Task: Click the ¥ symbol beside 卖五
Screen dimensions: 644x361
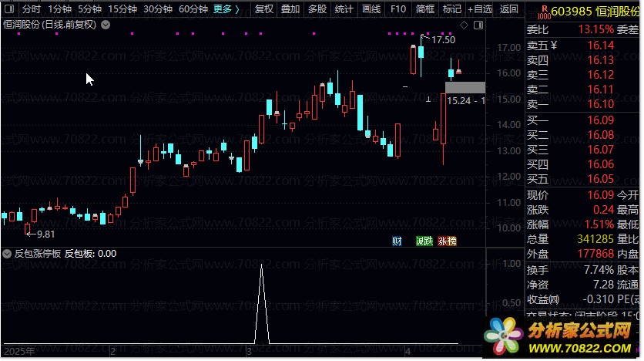Action: tap(554, 46)
